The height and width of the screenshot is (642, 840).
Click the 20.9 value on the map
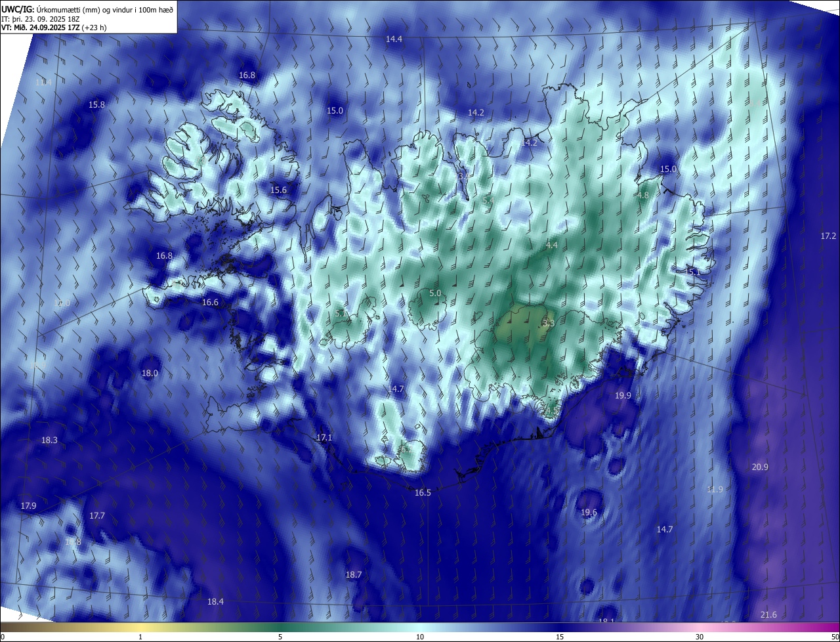coord(760,467)
